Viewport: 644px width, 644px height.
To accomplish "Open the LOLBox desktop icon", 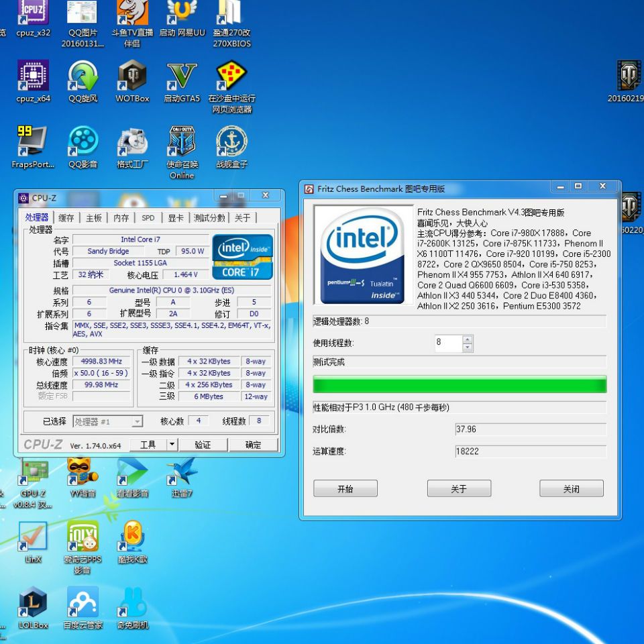I will pos(33,602).
